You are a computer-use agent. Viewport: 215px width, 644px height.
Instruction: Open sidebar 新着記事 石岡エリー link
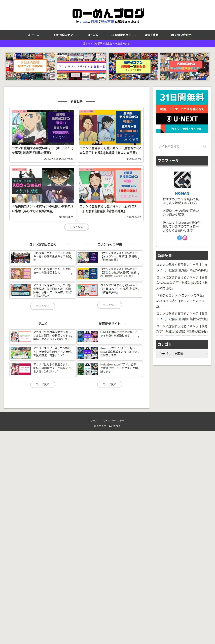(x=182, y=316)
